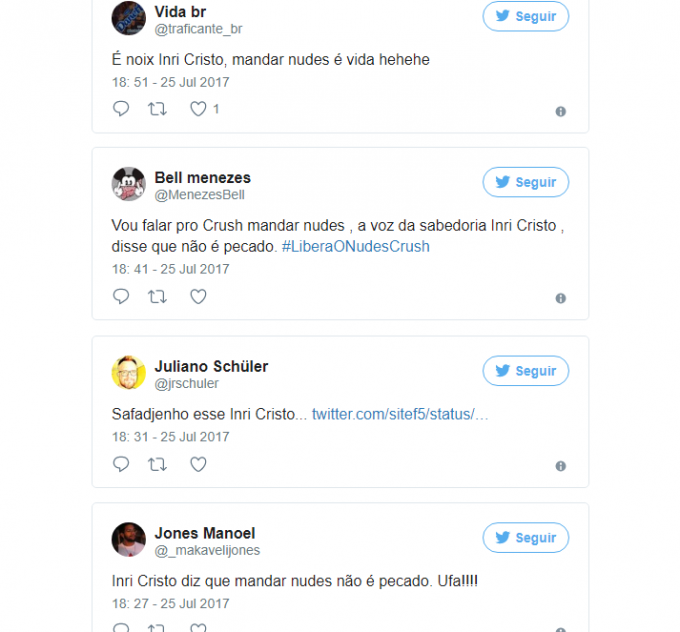The image size is (680, 632).
Task: Like Juliano Schüler's tweet
Action: 198,464
